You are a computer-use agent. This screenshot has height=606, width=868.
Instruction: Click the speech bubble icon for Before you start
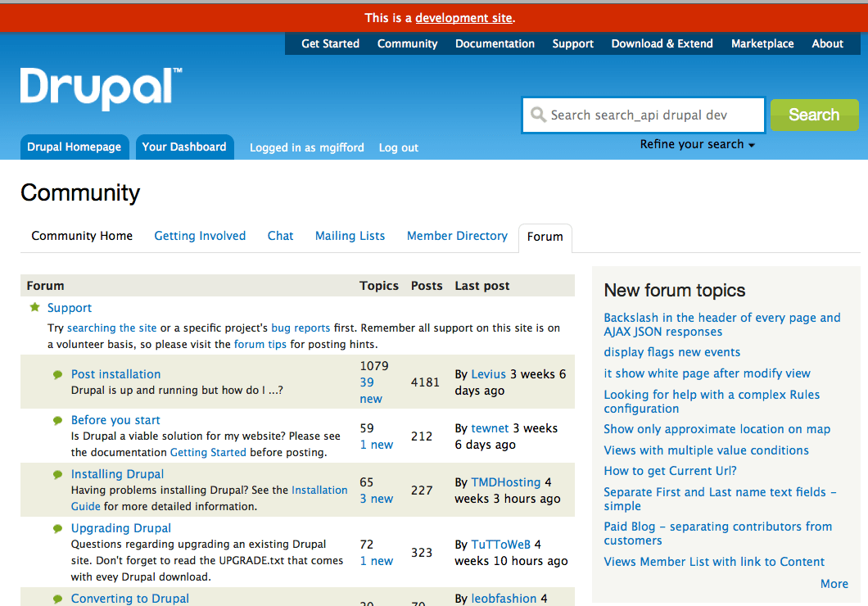(57, 421)
